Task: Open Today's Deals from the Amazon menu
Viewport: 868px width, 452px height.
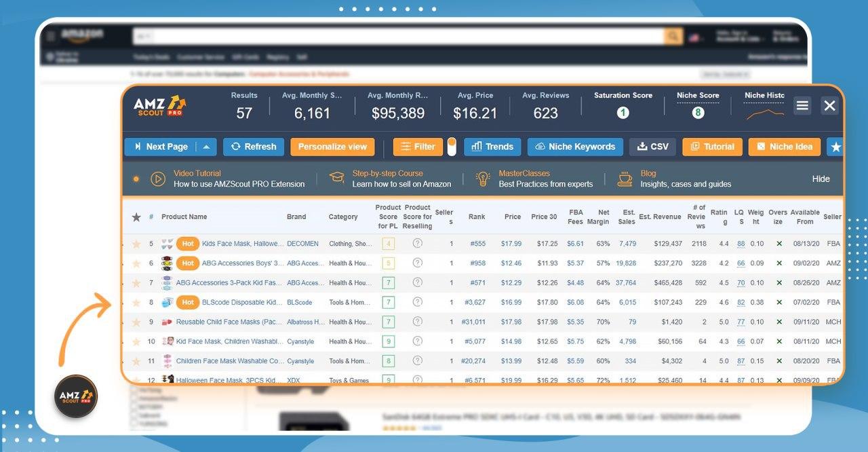Action: [151, 58]
